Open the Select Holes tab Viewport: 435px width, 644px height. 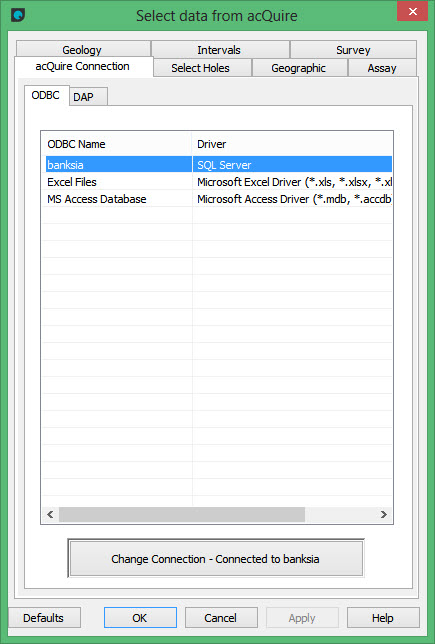pyautogui.click(x=202, y=68)
